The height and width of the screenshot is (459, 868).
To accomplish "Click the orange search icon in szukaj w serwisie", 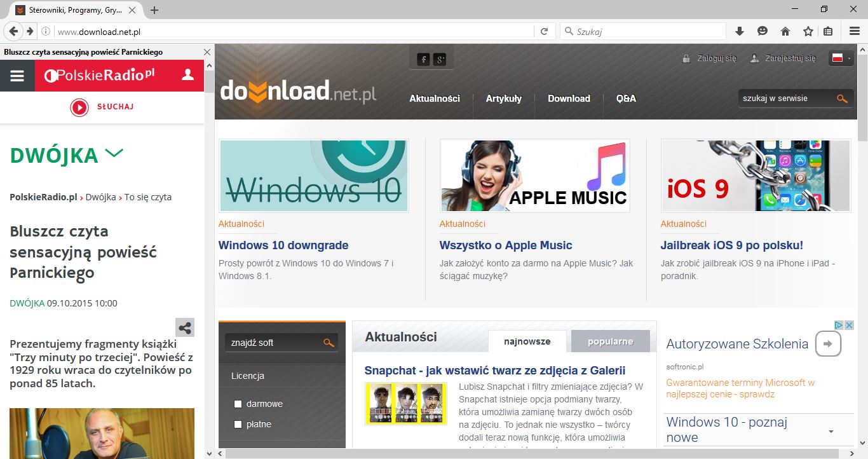I will click(842, 99).
